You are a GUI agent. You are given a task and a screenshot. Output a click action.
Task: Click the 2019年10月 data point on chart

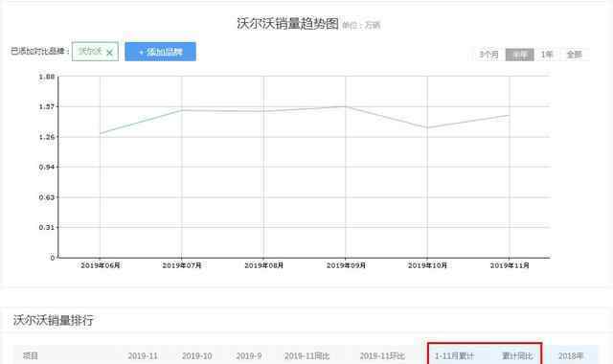pyautogui.click(x=427, y=127)
